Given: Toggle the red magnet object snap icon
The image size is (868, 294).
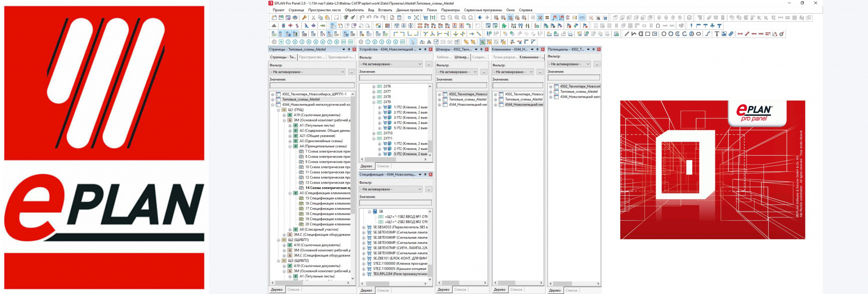Looking at the screenshot, I should [554, 18].
